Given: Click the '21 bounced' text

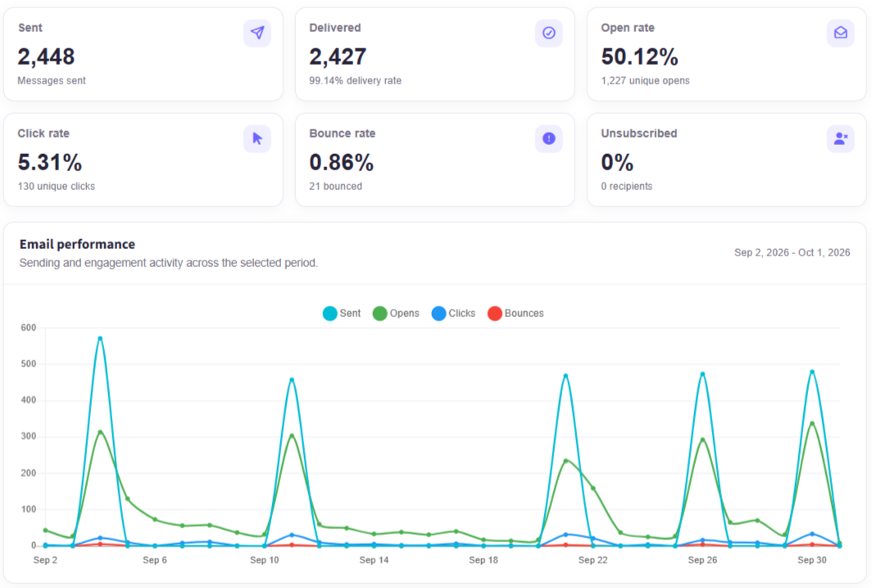Looking at the screenshot, I should [335, 186].
